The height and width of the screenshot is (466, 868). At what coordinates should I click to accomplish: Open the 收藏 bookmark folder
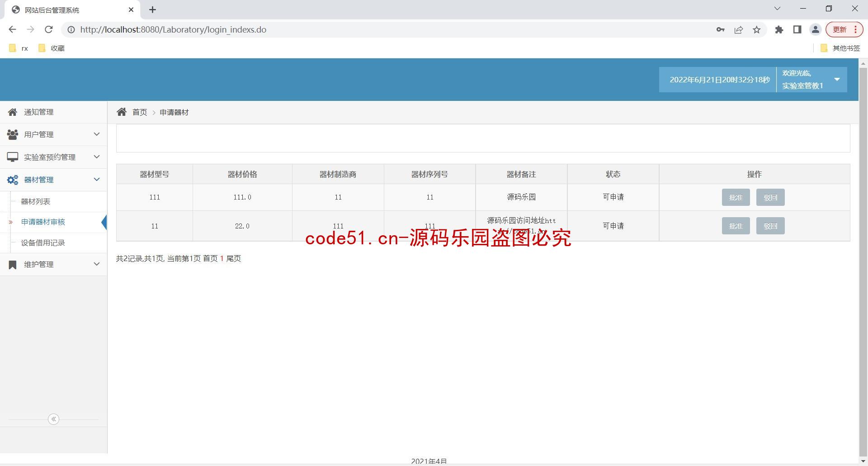coord(52,48)
